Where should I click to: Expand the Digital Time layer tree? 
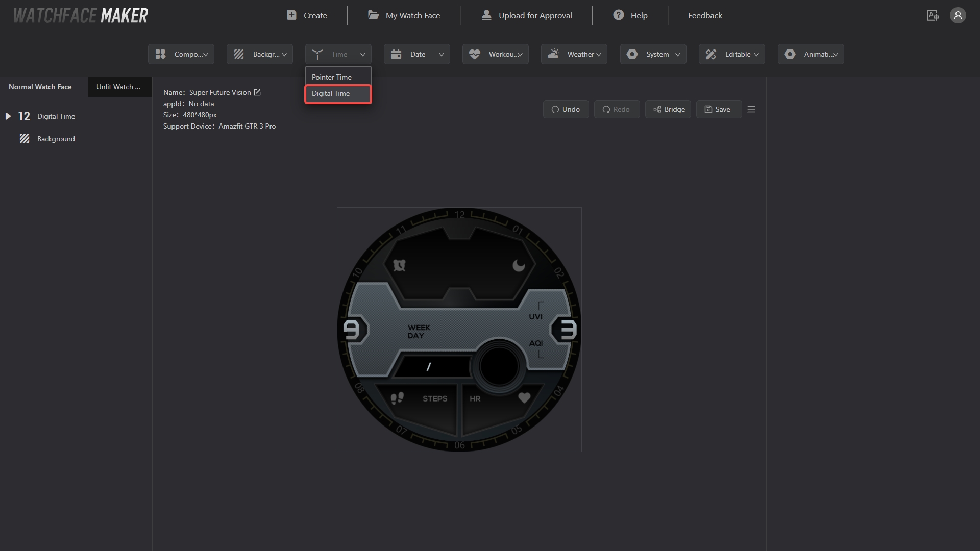click(x=8, y=116)
